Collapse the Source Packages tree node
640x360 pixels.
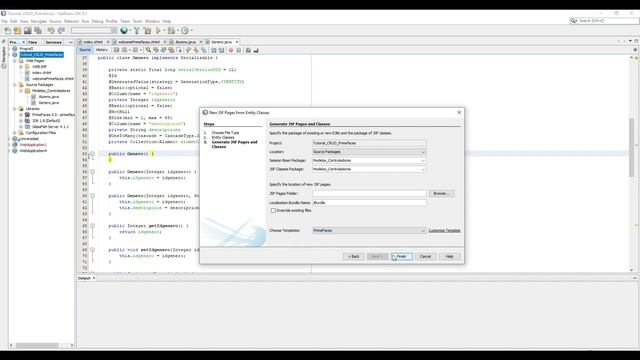15,84
